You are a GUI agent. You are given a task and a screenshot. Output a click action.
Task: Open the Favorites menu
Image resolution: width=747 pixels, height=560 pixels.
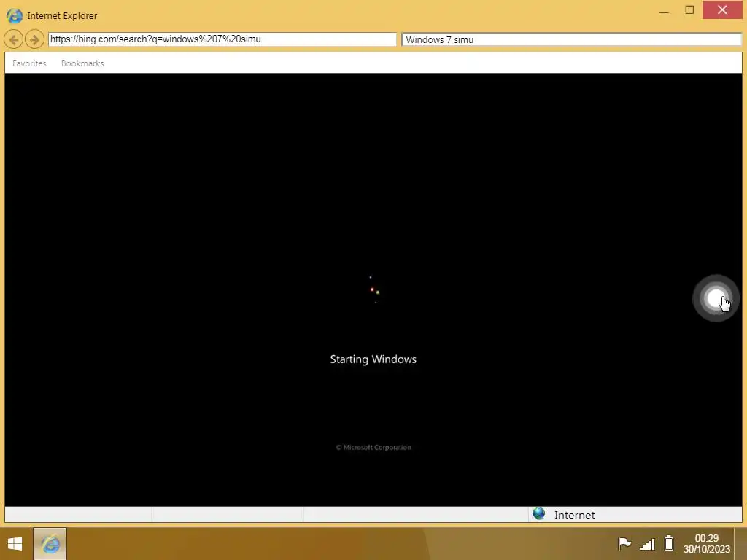coord(29,63)
